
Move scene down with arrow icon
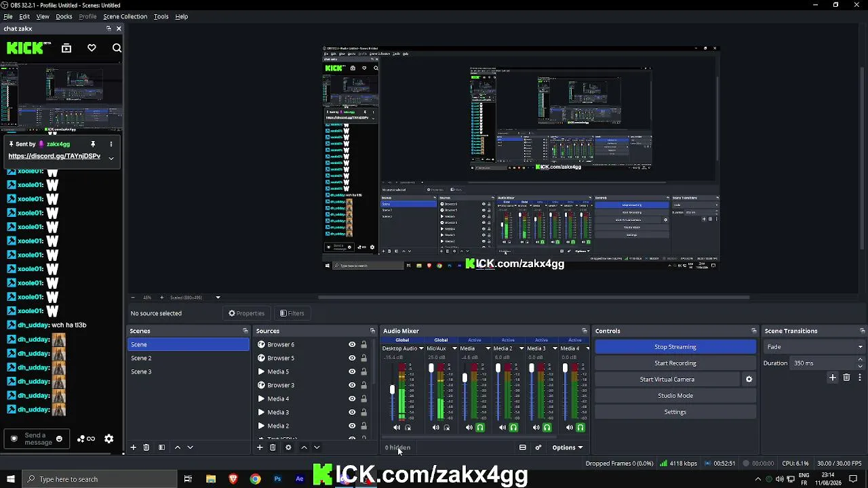tap(190, 447)
